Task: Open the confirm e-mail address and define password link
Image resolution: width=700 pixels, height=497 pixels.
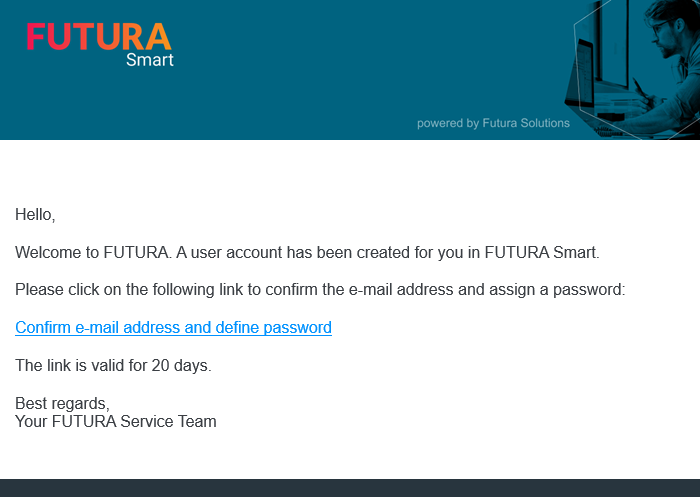Action: pyautogui.click(x=173, y=327)
